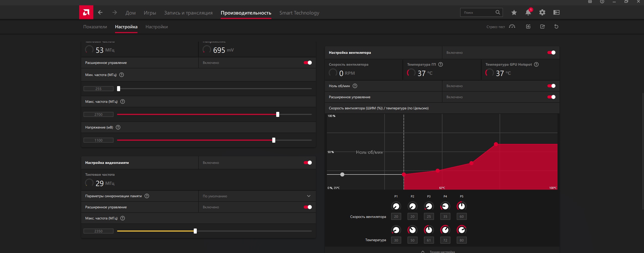This screenshot has width=644, height=253.
Task: Toggle fan Расширенное управление switch
Action: pyautogui.click(x=551, y=97)
